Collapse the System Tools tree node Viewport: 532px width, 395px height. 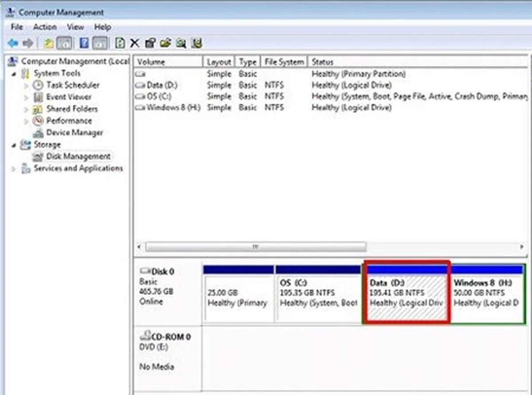pyautogui.click(x=14, y=74)
